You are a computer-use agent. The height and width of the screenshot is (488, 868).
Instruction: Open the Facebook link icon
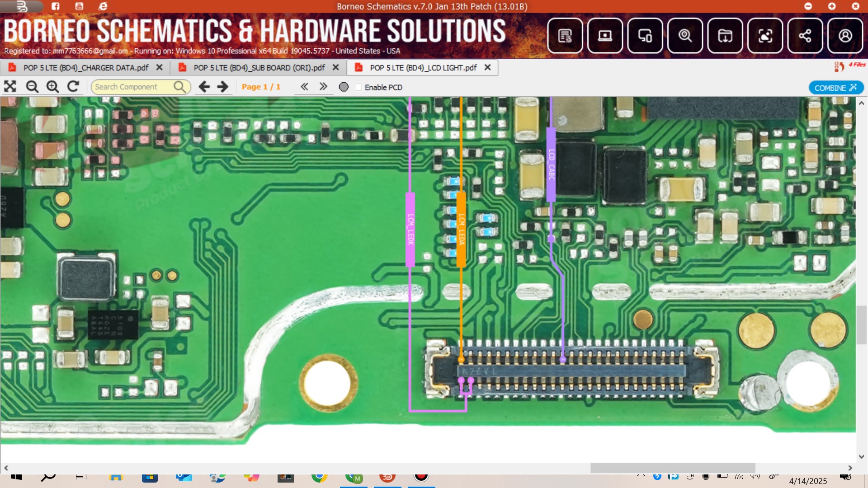coord(55,6)
